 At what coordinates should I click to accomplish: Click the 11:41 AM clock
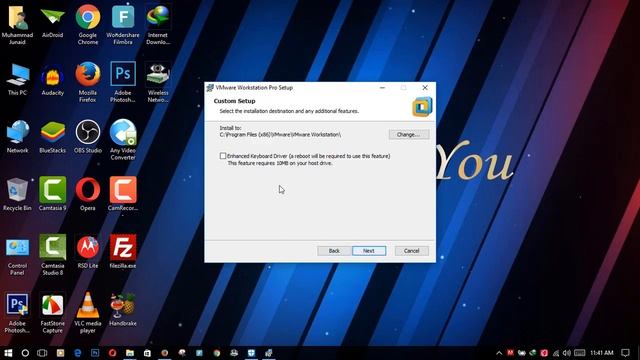coord(602,353)
